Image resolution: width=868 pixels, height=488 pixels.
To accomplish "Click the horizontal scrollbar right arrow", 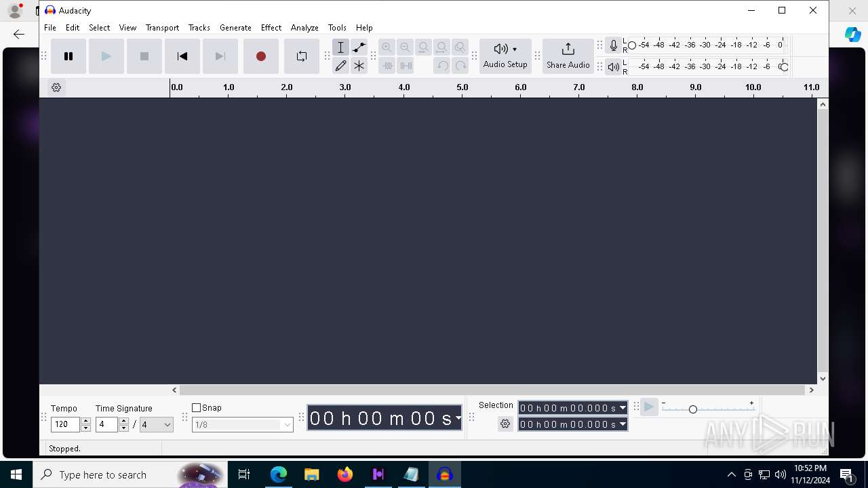I will (x=811, y=390).
